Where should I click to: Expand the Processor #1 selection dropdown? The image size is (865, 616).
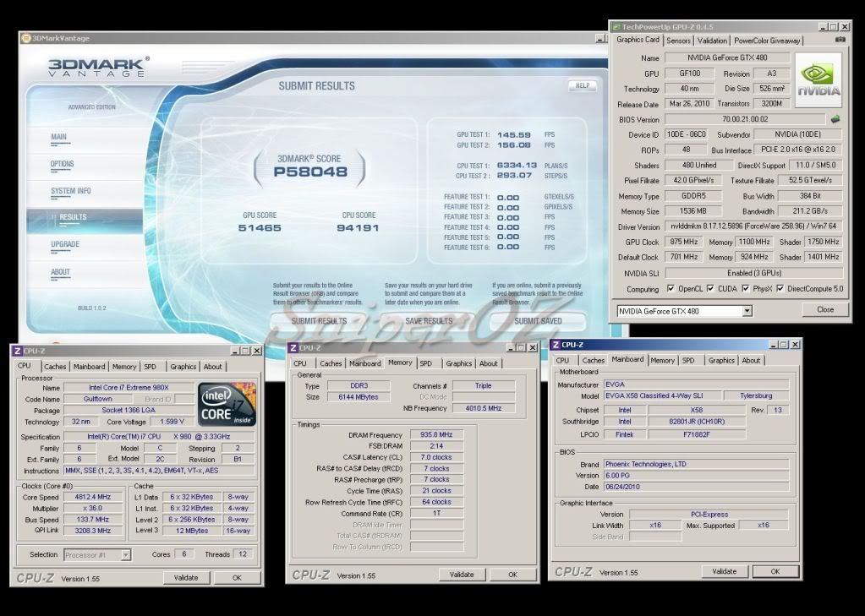point(125,555)
